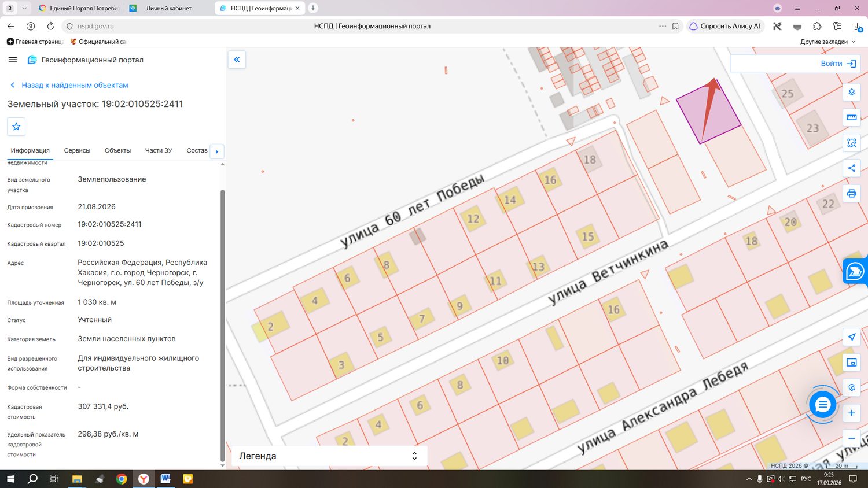Click the Войти login button

pyautogui.click(x=838, y=64)
